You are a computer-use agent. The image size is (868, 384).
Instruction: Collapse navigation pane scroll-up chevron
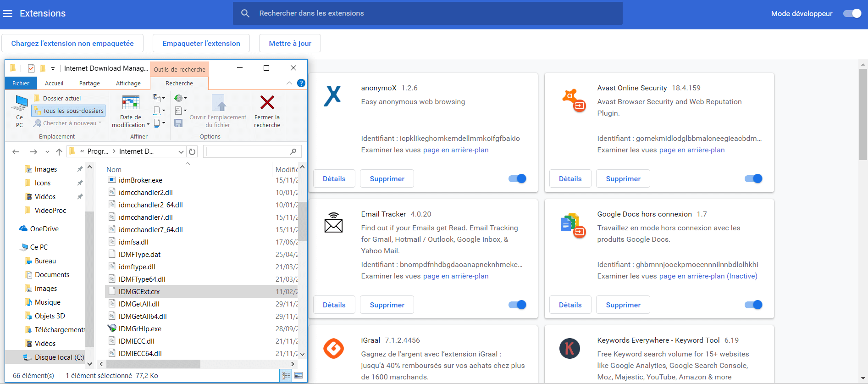point(90,167)
